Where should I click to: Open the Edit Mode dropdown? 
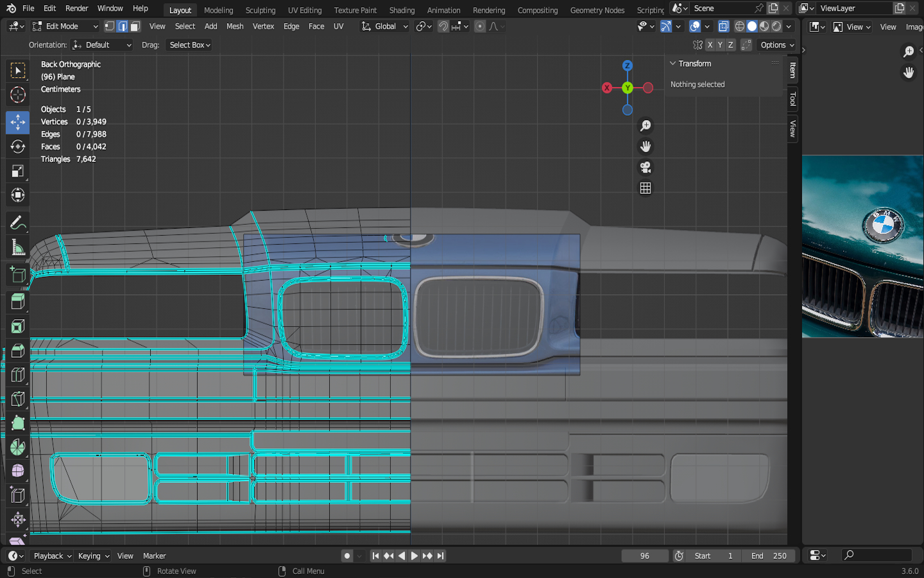(65, 26)
